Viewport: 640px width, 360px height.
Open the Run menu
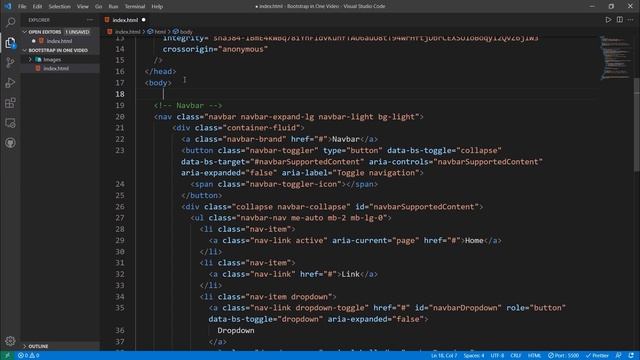tap(113, 7)
